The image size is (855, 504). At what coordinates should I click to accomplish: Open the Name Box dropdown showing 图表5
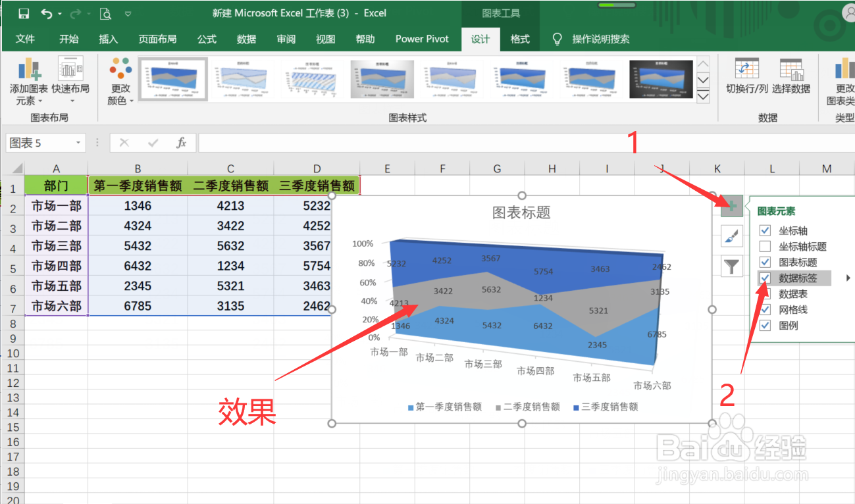click(x=79, y=142)
